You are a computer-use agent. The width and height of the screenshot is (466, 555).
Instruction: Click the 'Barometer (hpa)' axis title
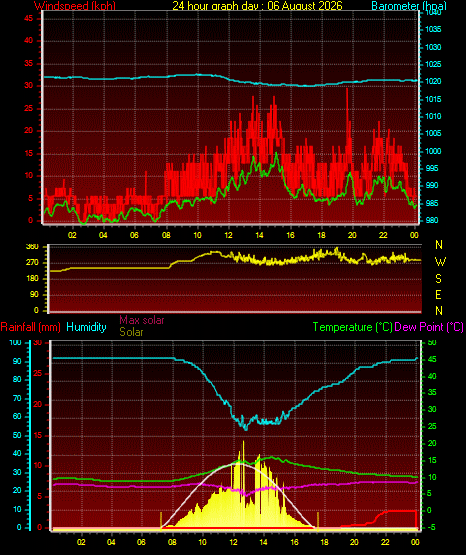(409, 6)
